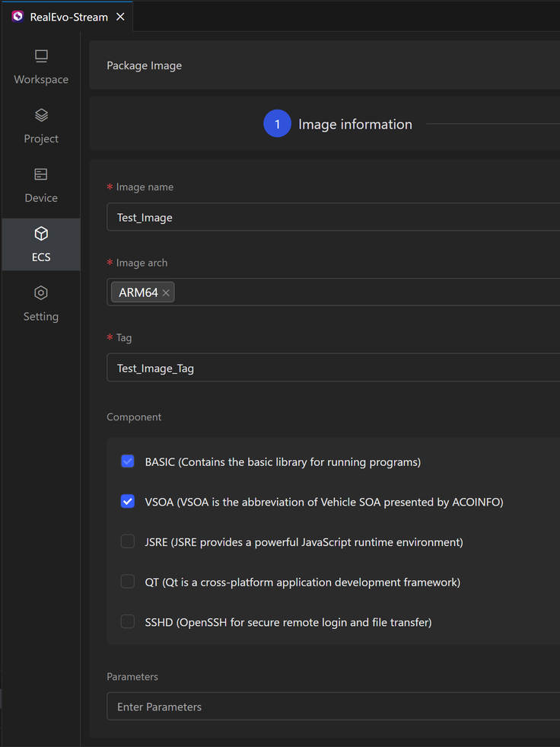Image resolution: width=560 pixels, height=747 pixels.
Task: Click the Tag field label
Action: (124, 337)
